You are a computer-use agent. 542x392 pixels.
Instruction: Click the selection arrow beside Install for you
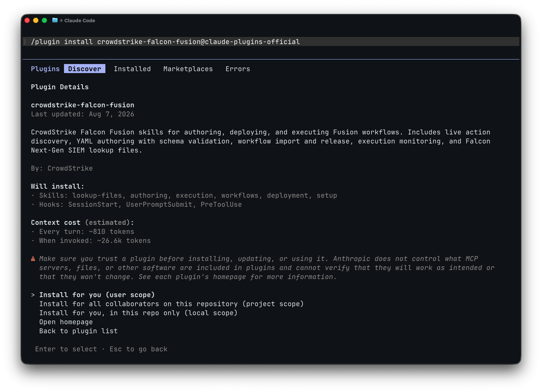tap(33, 295)
